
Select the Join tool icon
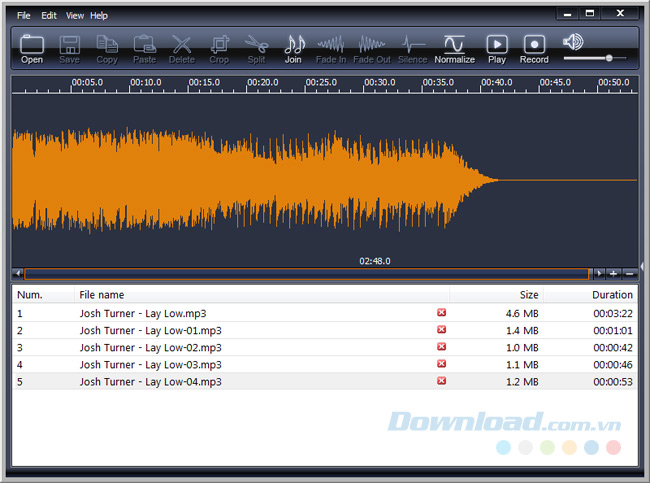pyautogui.click(x=293, y=47)
